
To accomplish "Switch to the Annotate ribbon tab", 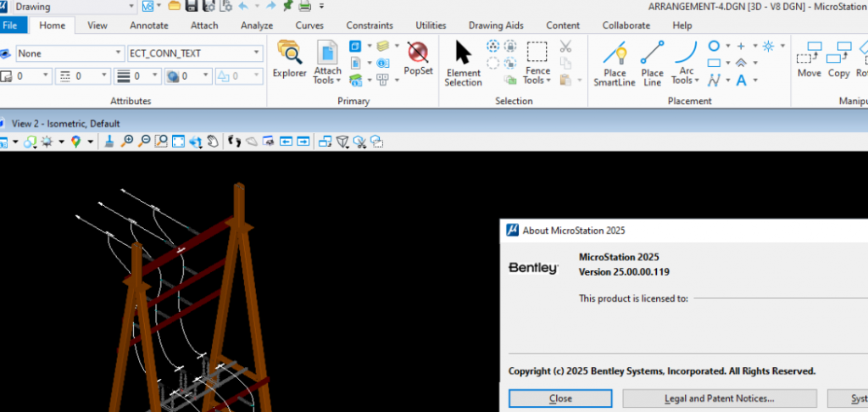I will [x=148, y=25].
